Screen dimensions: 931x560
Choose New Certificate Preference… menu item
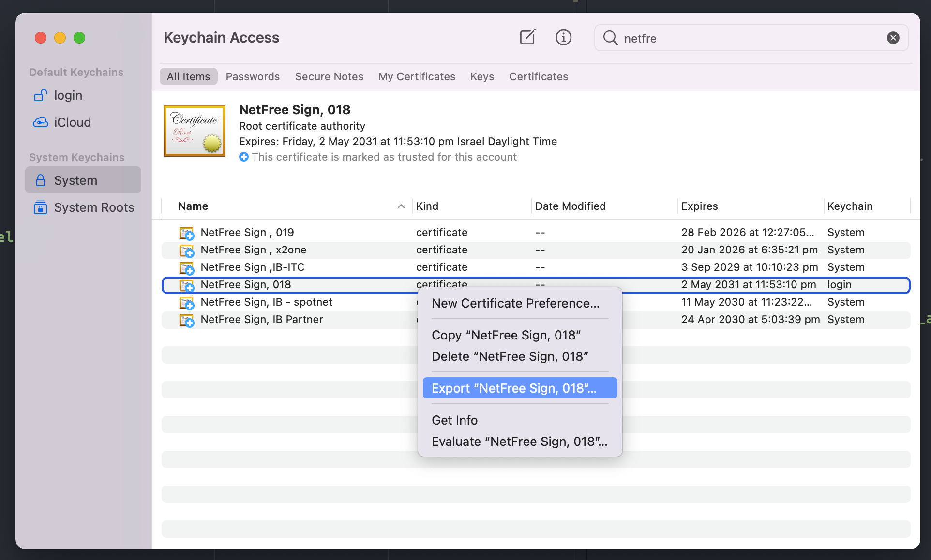pos(520,303)
